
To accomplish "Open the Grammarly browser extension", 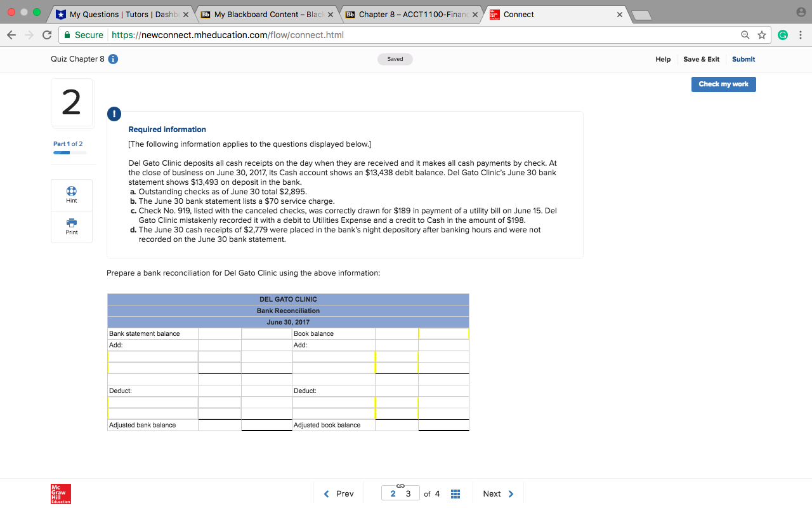I will [782, 35].
